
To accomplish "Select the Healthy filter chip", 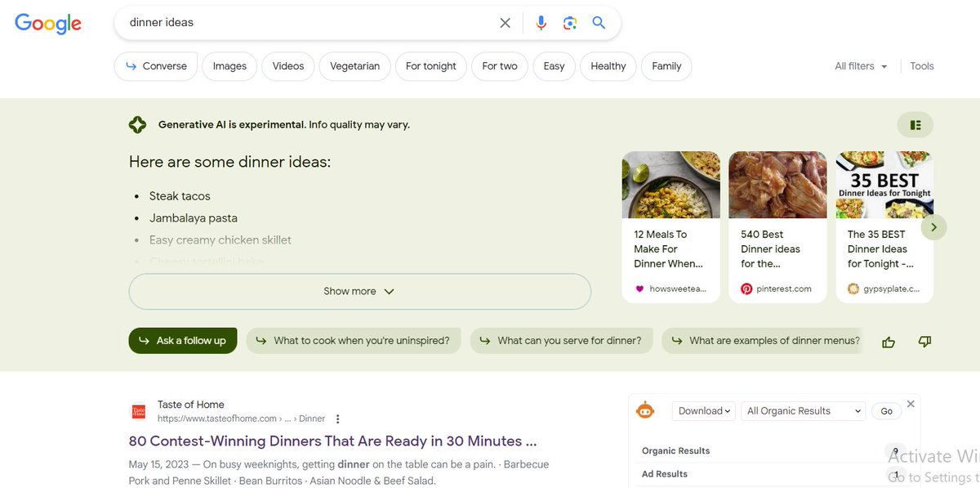I will [608, 66].
